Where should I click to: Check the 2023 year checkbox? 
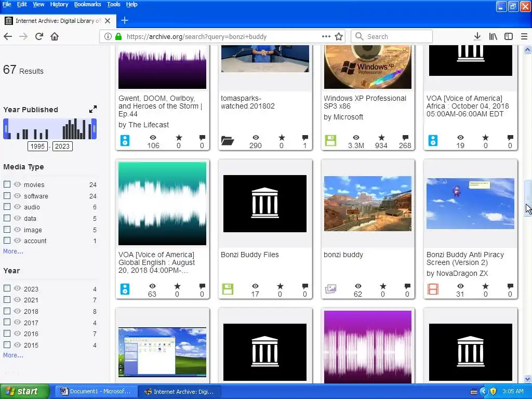[x=7, y=288]
